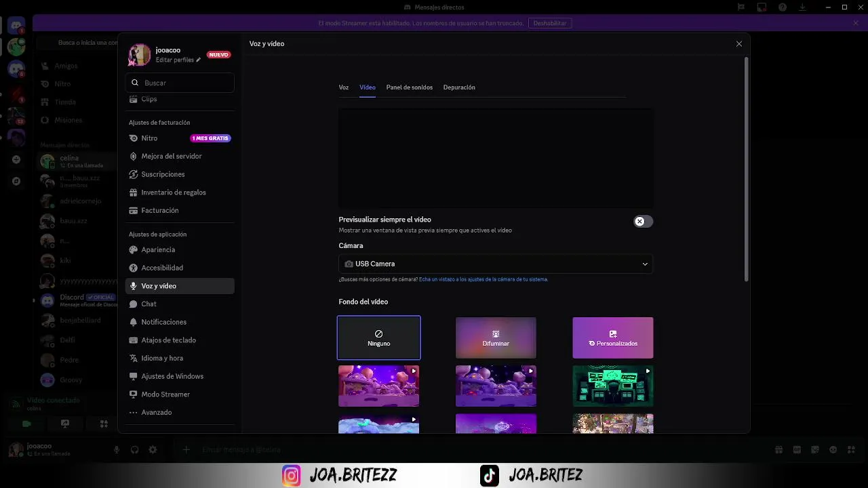Expand the USB Camera dropdown
This screenshot has width=868, height=488.
pyautogui.click(x=496, y=264)
